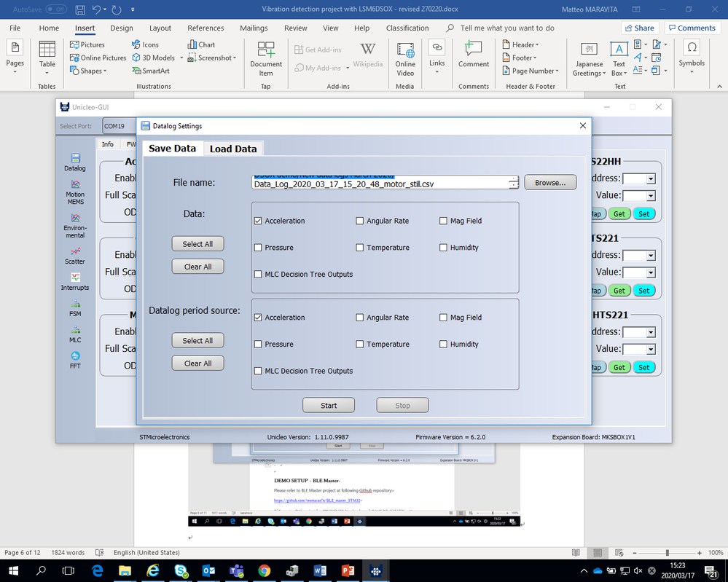Open the Design ribbon tab
Viewport: 728px width, 582px height.
[x=122, y=28]
